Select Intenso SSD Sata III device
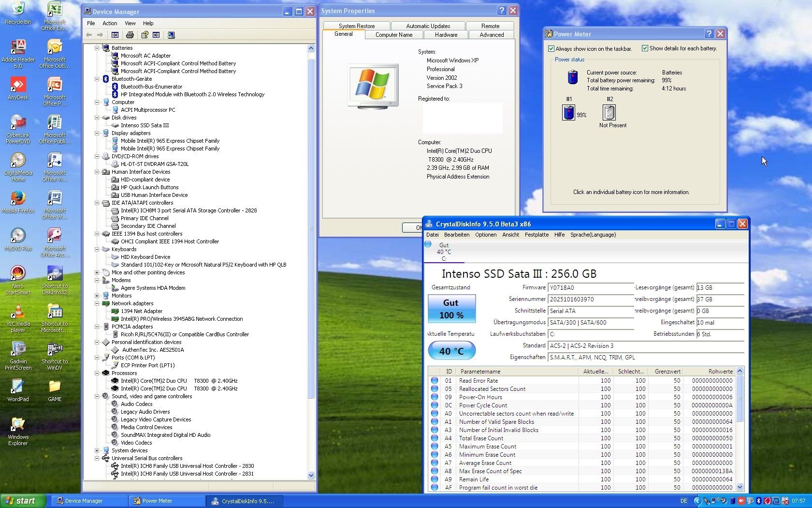Image resolution: width=812 pixels, height=508 pixels. tap(145, 125)
